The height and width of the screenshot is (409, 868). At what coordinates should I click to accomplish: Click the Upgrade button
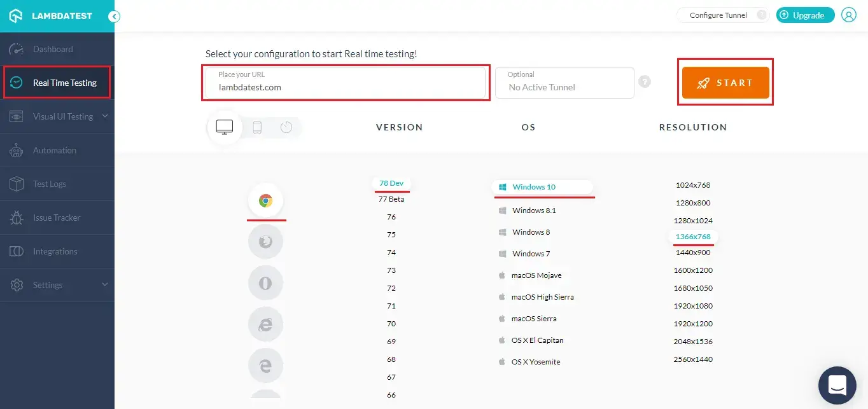[805, 15]
